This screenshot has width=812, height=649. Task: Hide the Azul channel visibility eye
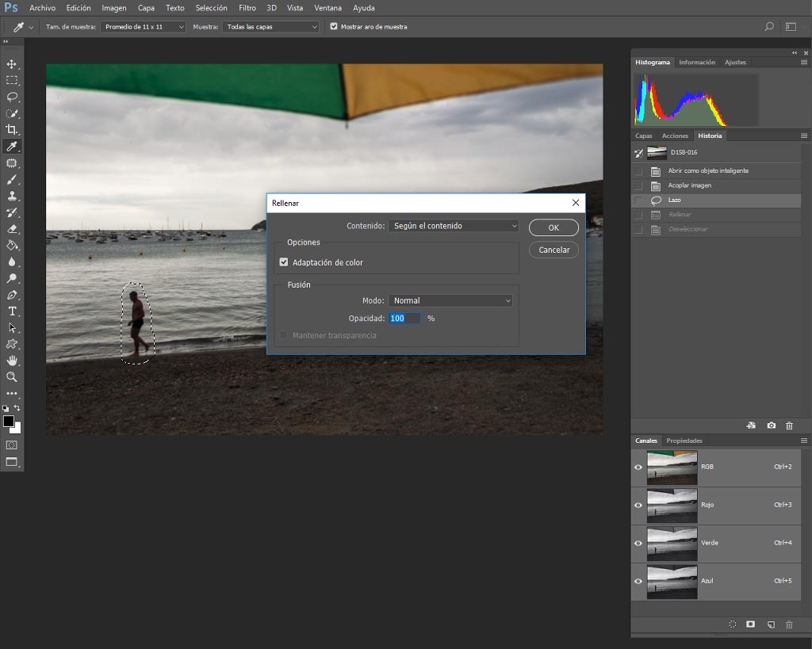(x=638, y=581)
